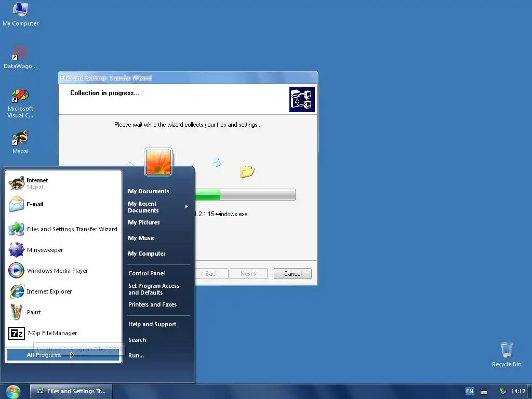Open Printers and Faxes

click(152, 304)
